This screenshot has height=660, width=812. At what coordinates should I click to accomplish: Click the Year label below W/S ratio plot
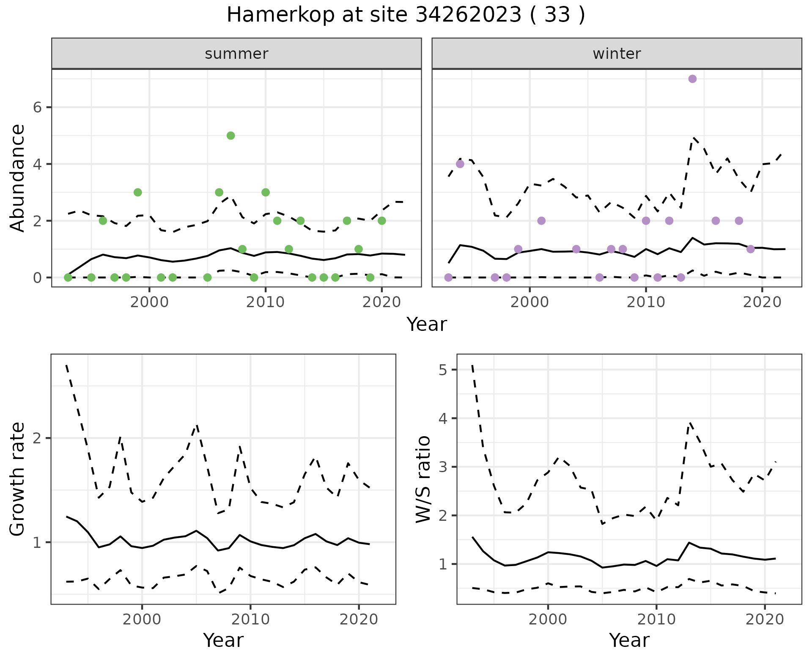pos(629,641)
